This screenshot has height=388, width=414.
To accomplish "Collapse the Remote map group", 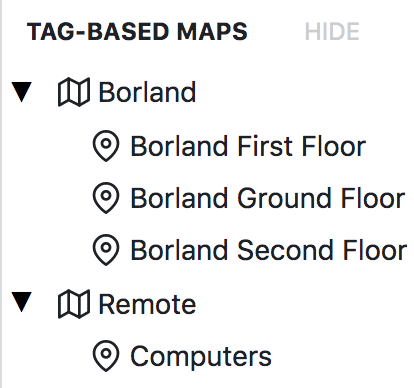I will pos(22,302).
